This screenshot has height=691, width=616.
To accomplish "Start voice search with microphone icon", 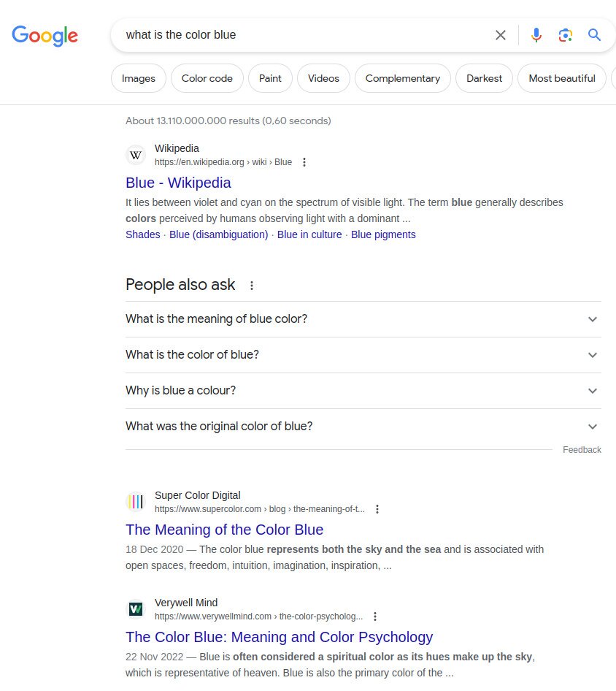I will [x=536, y=35].
